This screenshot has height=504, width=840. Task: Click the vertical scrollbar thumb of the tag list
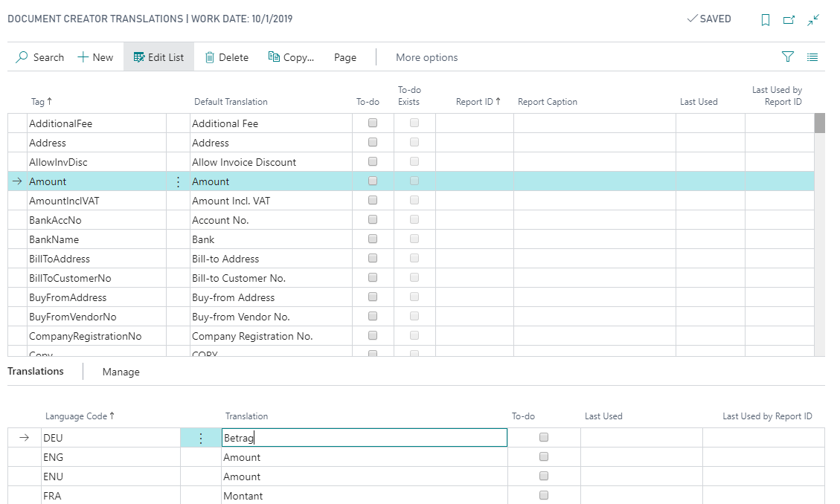(x=820, y=123)
